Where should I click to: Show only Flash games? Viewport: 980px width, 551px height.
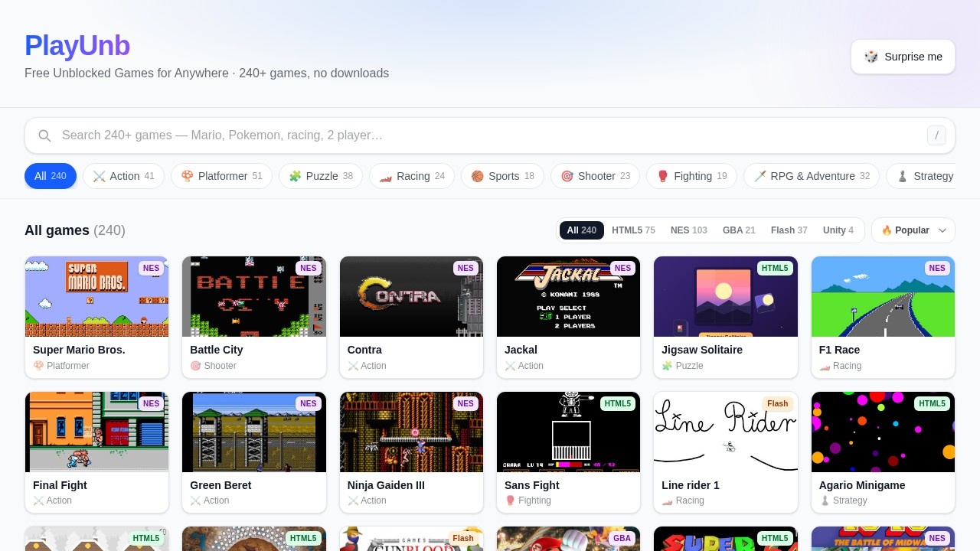point(789,230)
